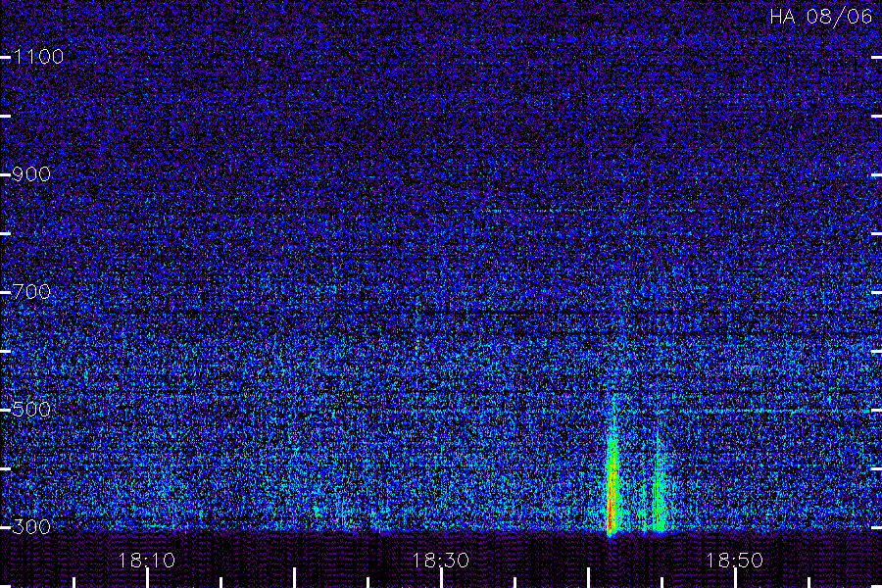Click the 700 frequency axis label
Image resolution: width=882 pixels, height=588 pixels.
click(31, 291)
